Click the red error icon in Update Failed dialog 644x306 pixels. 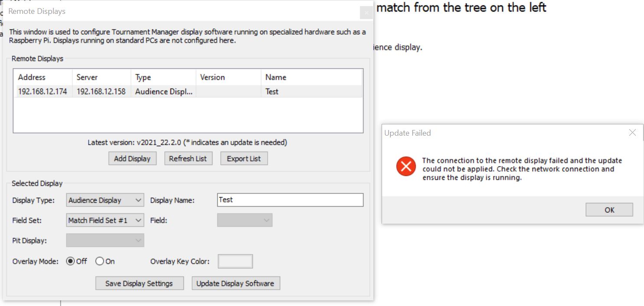406,166
